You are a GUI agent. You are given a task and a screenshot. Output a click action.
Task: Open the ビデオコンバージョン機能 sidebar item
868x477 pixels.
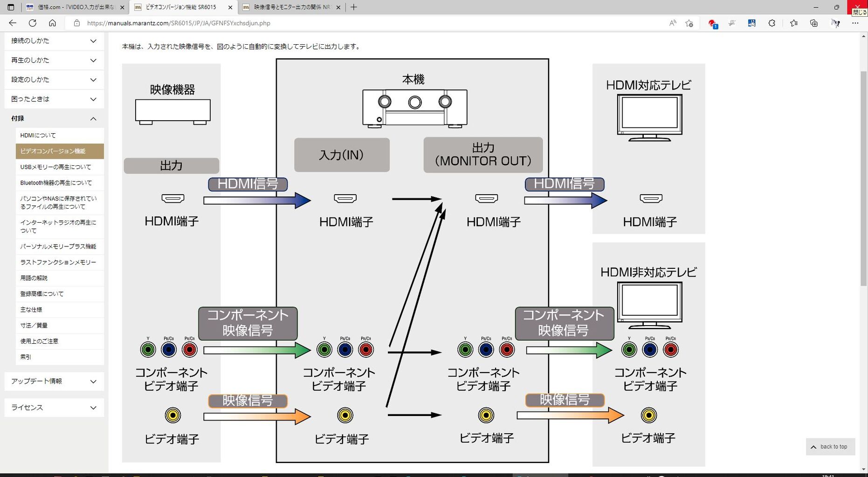(60, 151)
